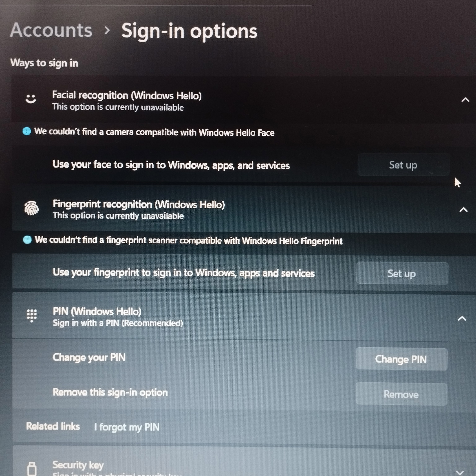Click Set up for face sign-in
The height and width of the screenshot is (476, 476).
tap(404, 165)
